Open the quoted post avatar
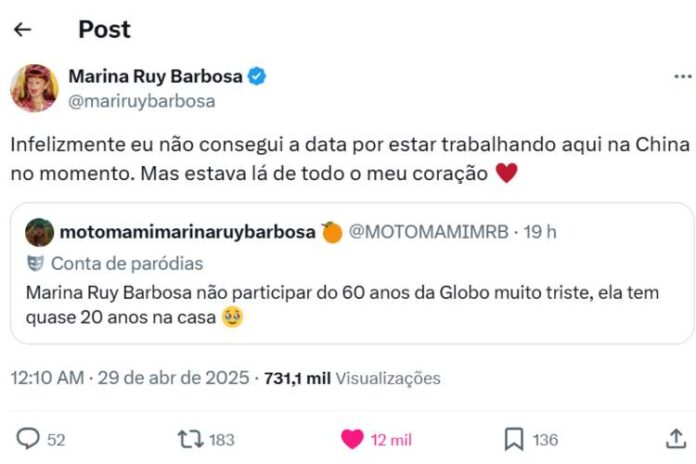 [40, 232]
